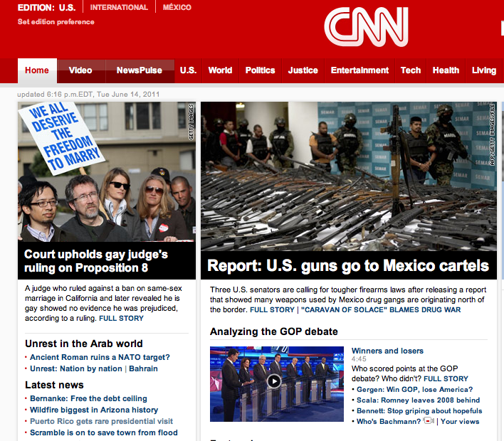504x441 pixels.
Task: Click the 'Winners and losers' video title
Action: point(387,351)
